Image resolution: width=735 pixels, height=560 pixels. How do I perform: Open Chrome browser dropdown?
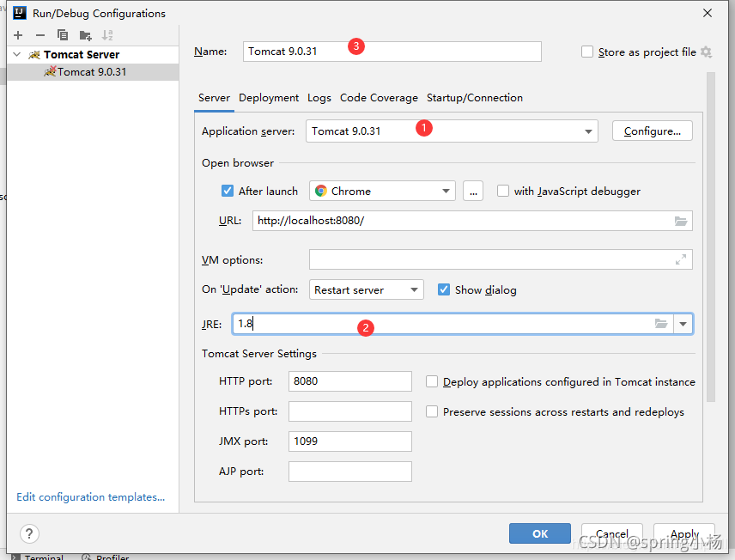click(x=446, y=191)
